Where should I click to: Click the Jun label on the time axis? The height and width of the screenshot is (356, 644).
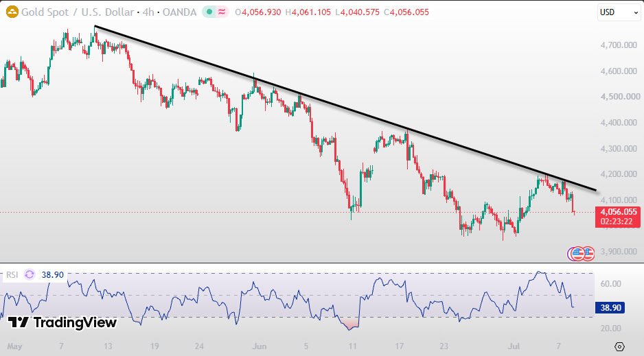pyautogui.click(x=260, y=346)
